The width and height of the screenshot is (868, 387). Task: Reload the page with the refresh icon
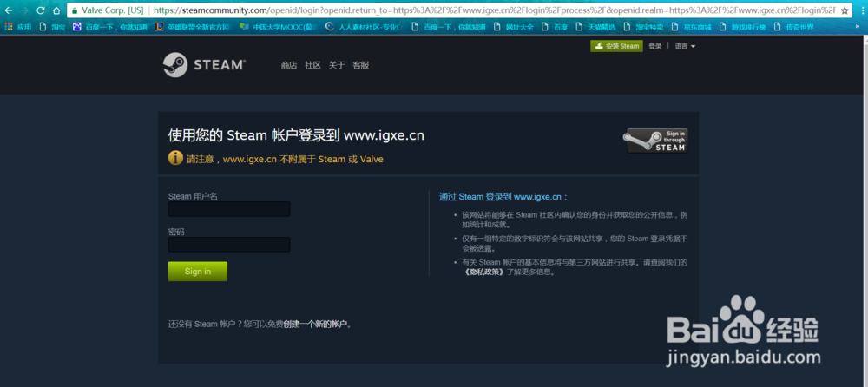click(x=41, y=10)
